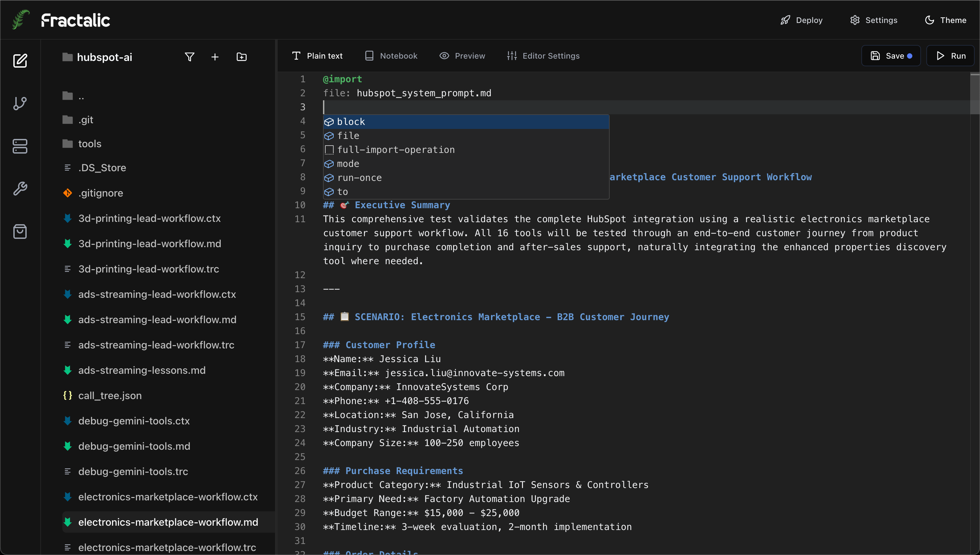Viewport: 980px width, 555px height.
Task: Click the plus new file icon
Action: [x=215, y=57]
